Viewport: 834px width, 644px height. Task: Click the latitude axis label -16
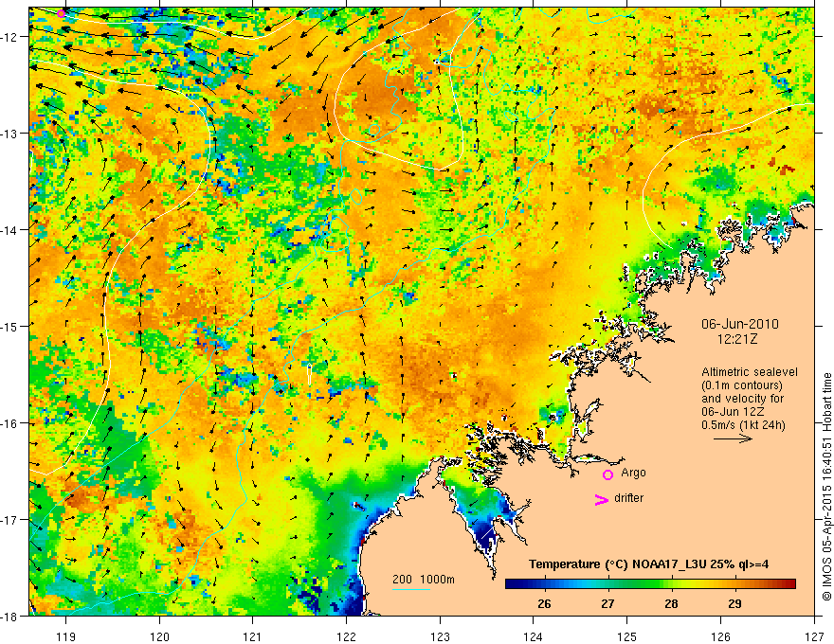pyautogui.click(x=10, y=423)
